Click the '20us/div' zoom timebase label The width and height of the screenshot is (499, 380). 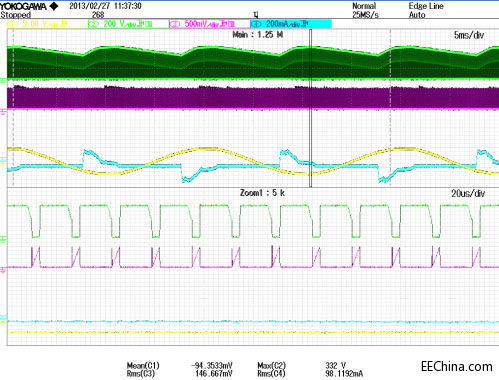[468, 194]
